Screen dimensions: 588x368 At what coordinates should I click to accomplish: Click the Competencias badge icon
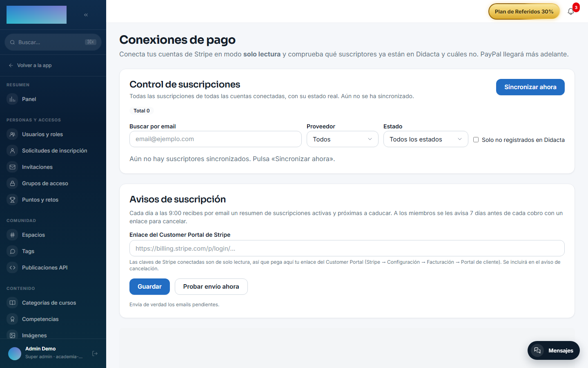coord(13,319)
